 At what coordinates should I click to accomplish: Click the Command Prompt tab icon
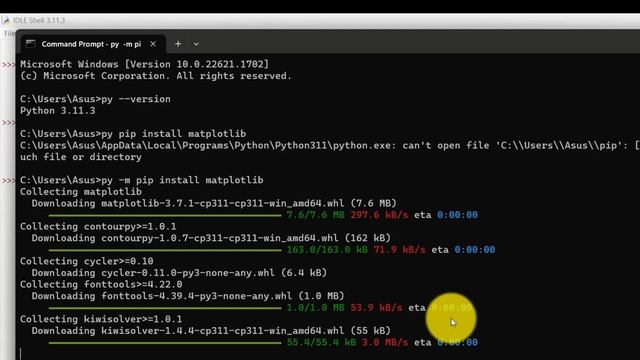30,44
